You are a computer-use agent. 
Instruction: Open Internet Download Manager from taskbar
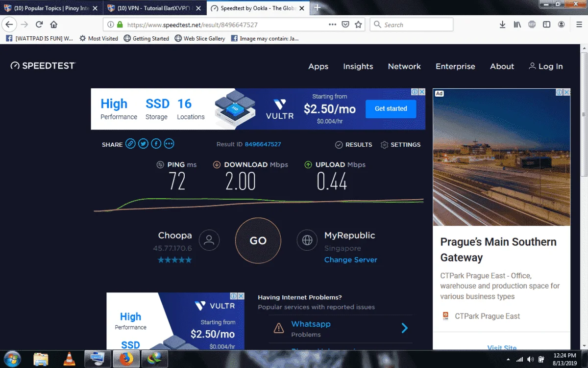coord(155,359)
